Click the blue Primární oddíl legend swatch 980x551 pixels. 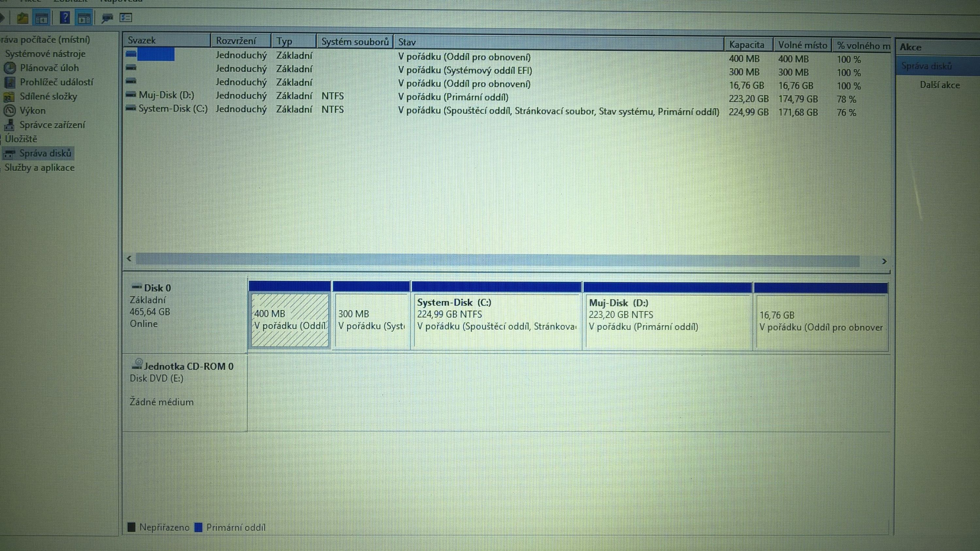198,527
